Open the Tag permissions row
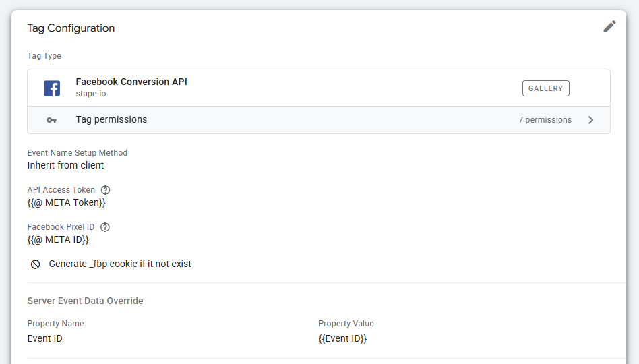The image size is (639, 364). point(111,120)
